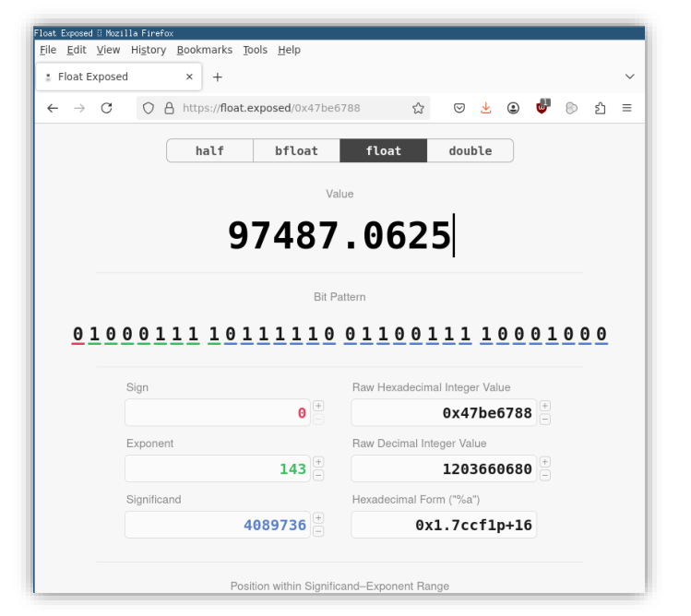Open the Bookmarks menu
The image size is (691, 616).
(x=204, y=50)
